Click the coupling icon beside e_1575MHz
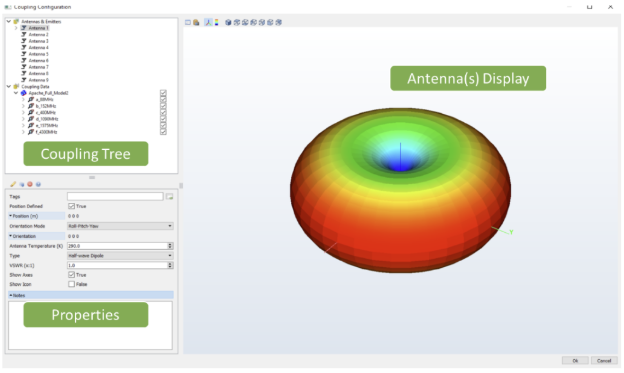Screen dimensions: 624x373 tap(31, 125)
